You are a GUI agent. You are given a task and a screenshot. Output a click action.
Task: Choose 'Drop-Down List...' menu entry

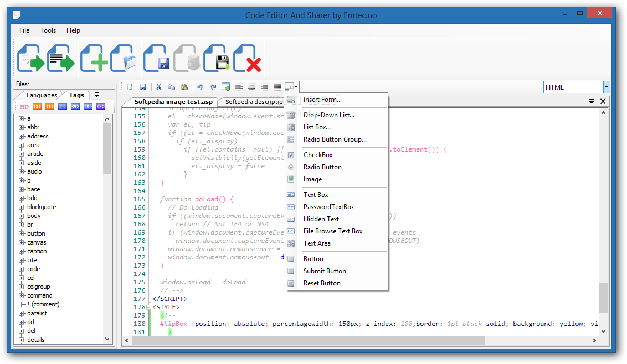(336, 115)
